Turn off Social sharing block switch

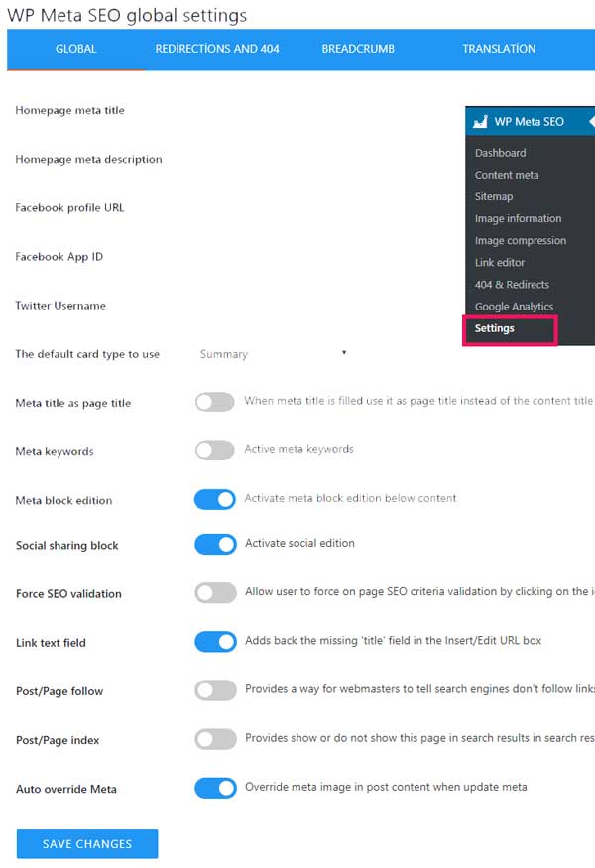point(215,545)
